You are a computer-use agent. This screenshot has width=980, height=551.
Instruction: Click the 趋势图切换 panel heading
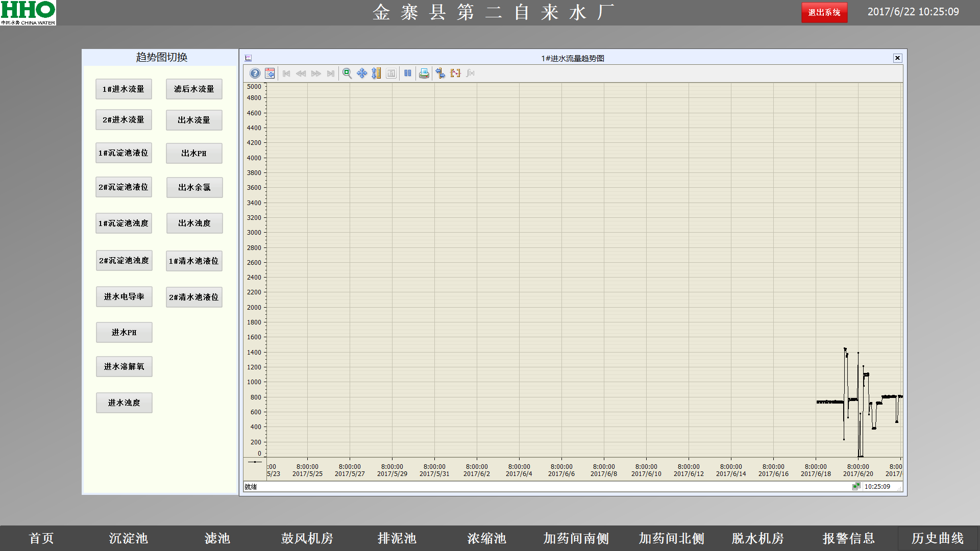pos(161,57)
